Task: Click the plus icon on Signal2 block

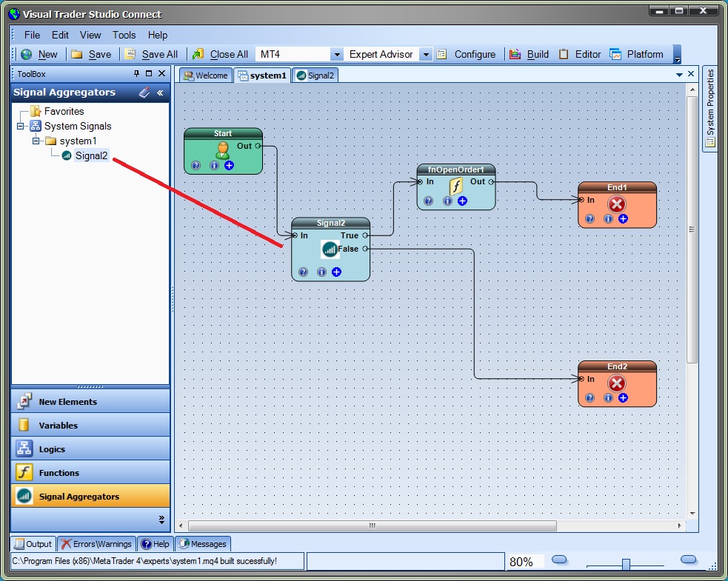Action: [337, 272]
